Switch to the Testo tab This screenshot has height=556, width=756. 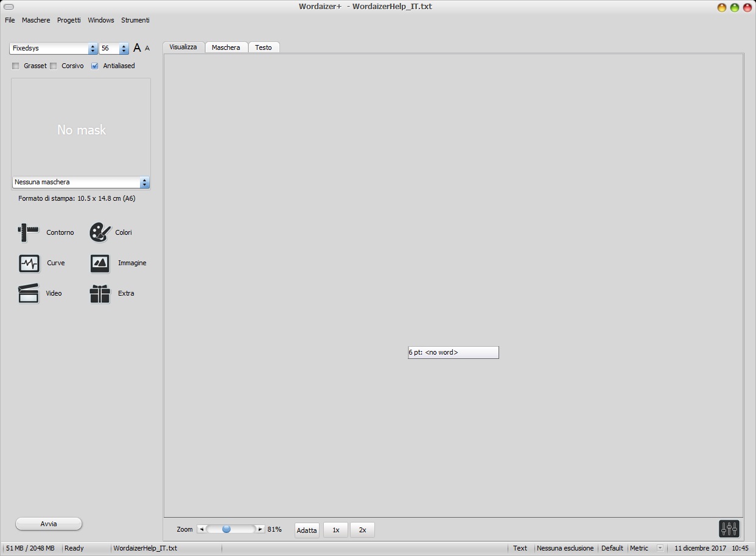(264, 47)
